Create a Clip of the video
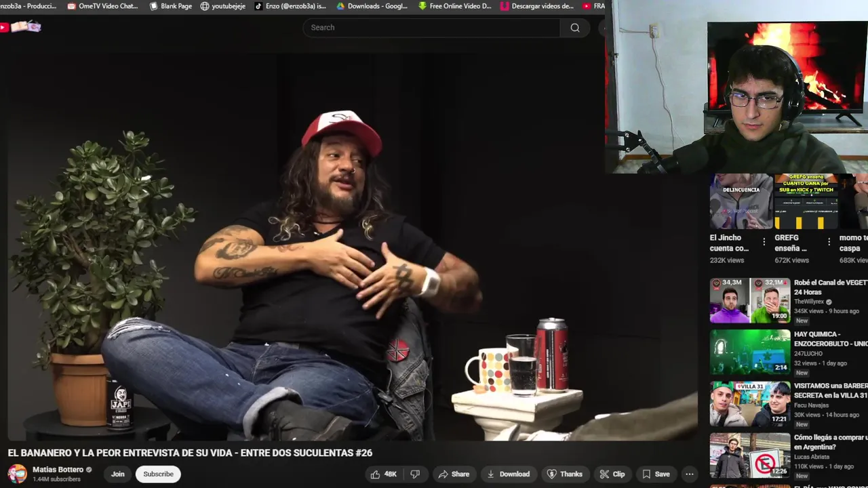The width and height of the screenshot is (868, 488). point(612,474)
